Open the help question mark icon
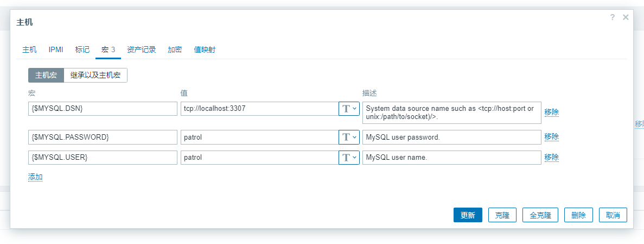Image resolution: width=644 pixels, height=244 pixels. [x=613, y=17]
